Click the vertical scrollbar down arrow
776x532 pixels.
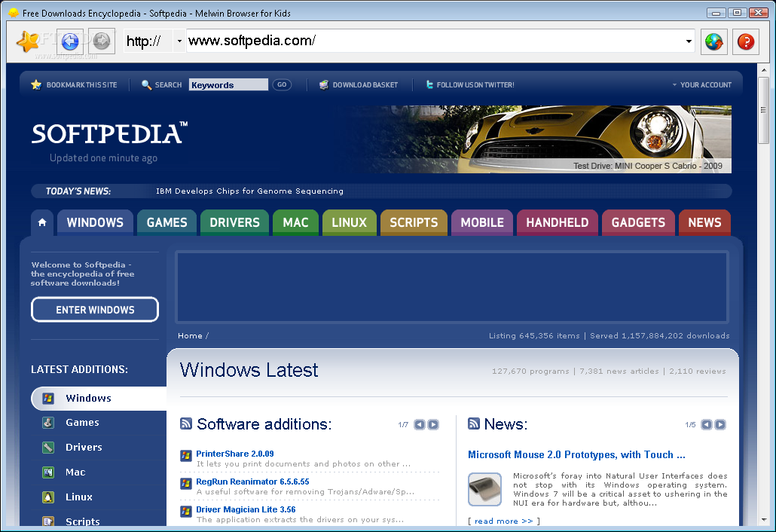coord(764,520)
